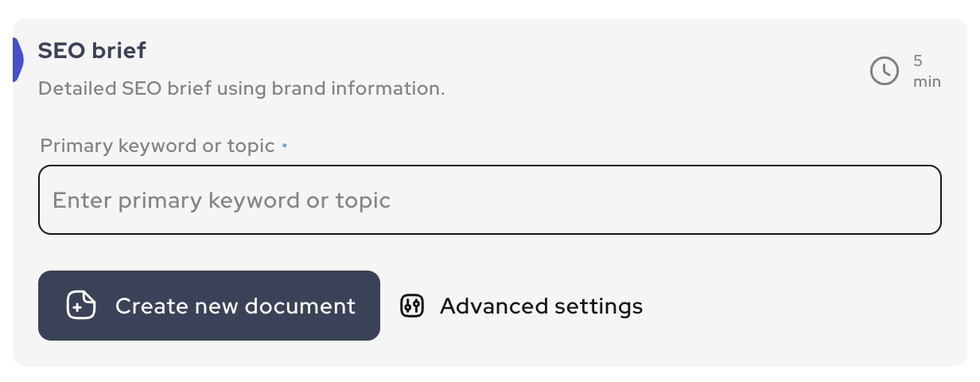Focus the primary keyword or topic field
The image size is (980, 382).
[x=490, y=200]
